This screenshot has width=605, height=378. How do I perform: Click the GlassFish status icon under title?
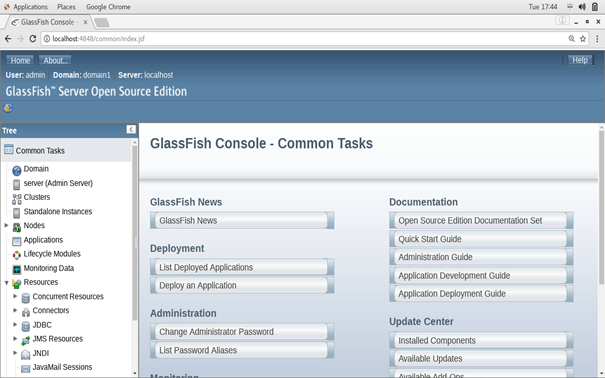(x=8, y=108)
